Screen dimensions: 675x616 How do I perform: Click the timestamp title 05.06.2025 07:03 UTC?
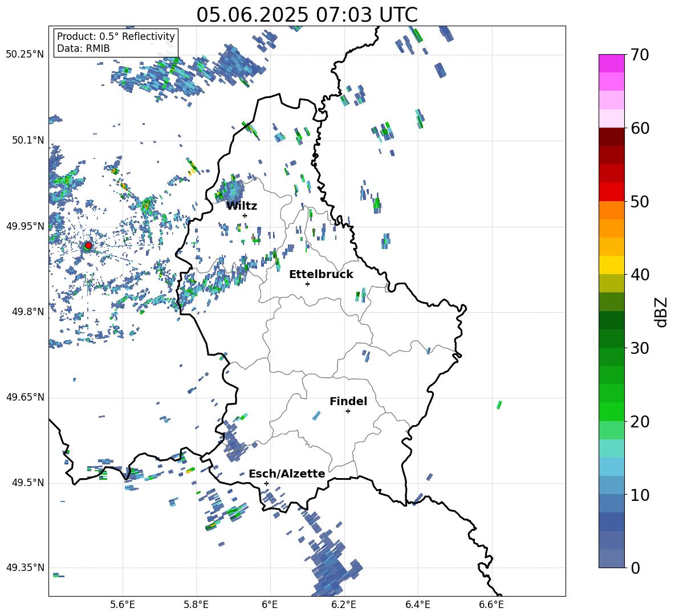coord(307,15)
